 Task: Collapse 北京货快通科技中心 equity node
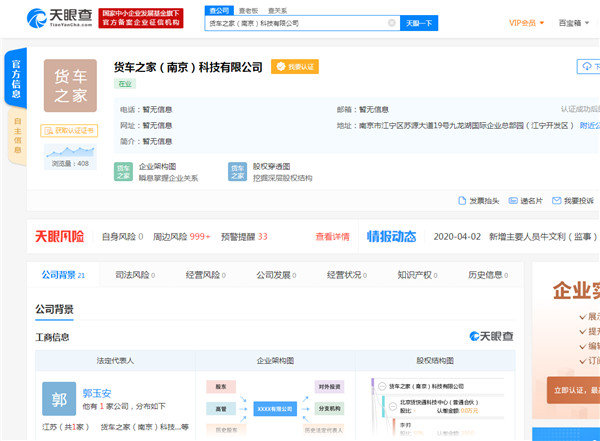tap(393, 406)
